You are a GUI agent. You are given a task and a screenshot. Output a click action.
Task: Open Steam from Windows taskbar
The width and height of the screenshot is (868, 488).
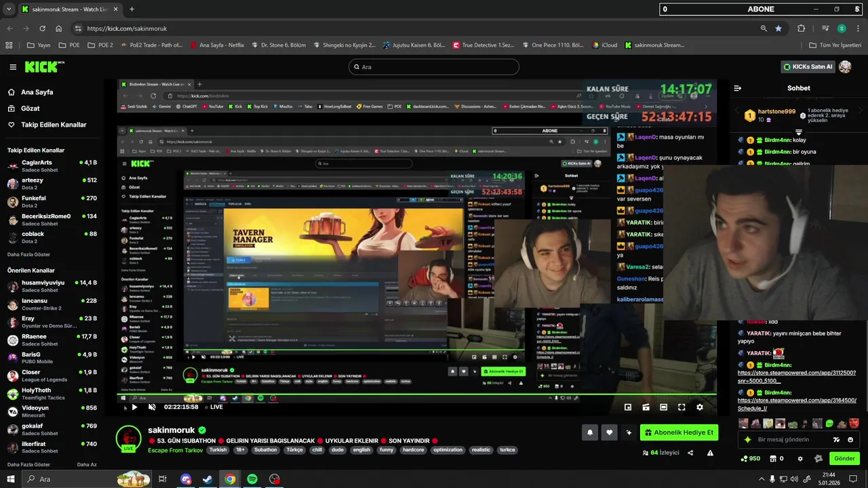coord(208,479)
